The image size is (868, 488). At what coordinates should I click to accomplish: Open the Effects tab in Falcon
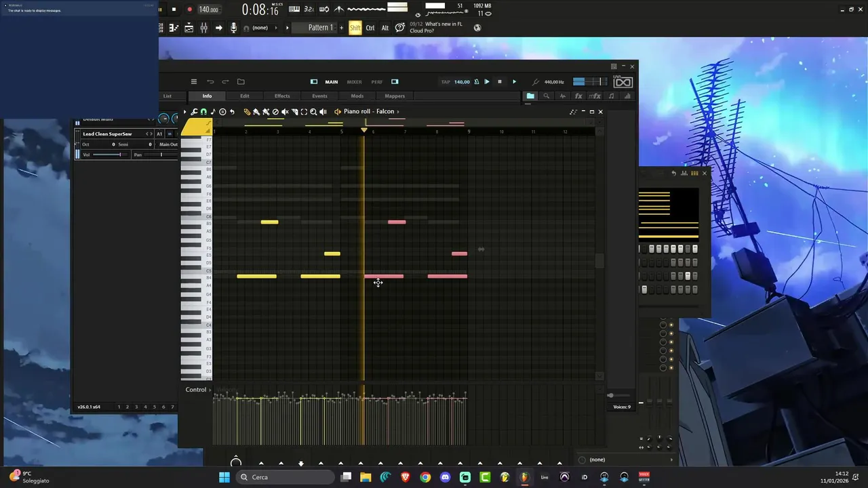click(x=282, y=96)
